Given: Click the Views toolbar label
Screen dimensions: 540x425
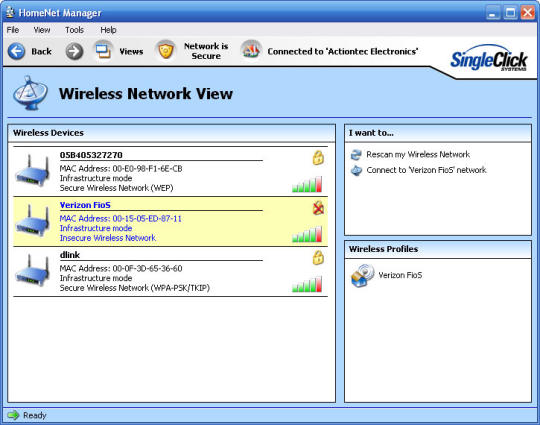Looking at the screenshot, I should [131, 51].
